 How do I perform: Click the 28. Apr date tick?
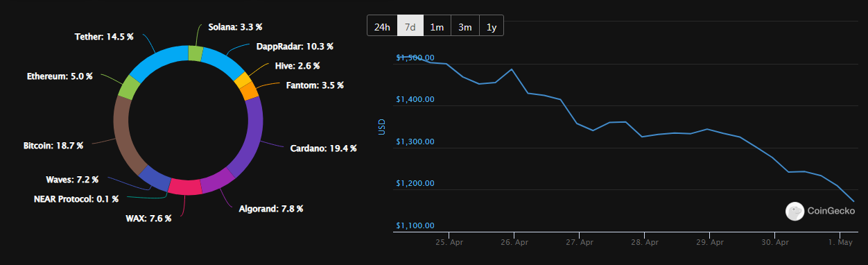click(x=645, y=243)
